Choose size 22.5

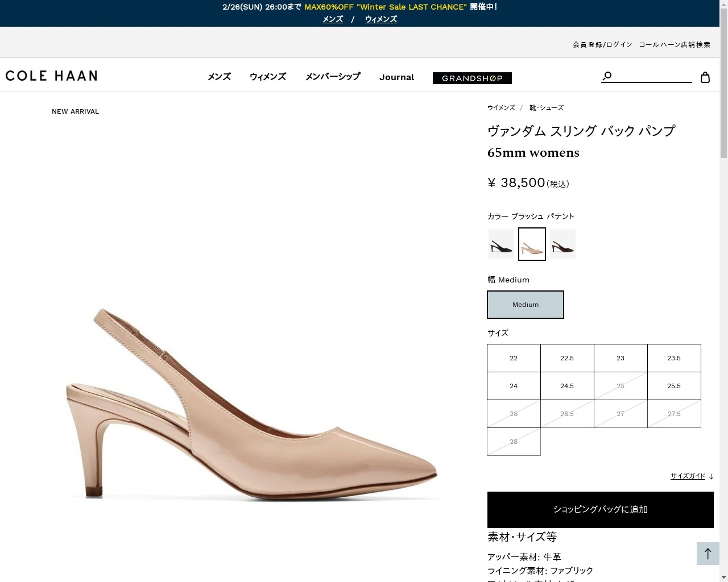tap(567, 358)
